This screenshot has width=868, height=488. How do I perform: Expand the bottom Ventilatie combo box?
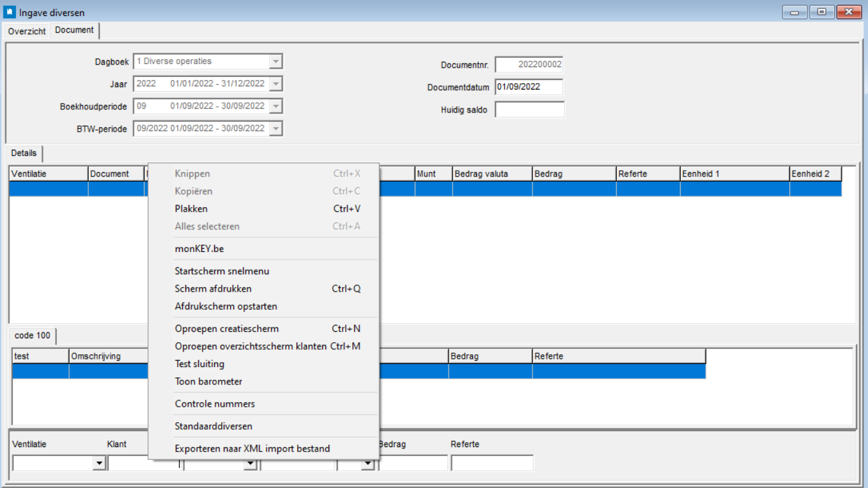(x=99, y=464)
